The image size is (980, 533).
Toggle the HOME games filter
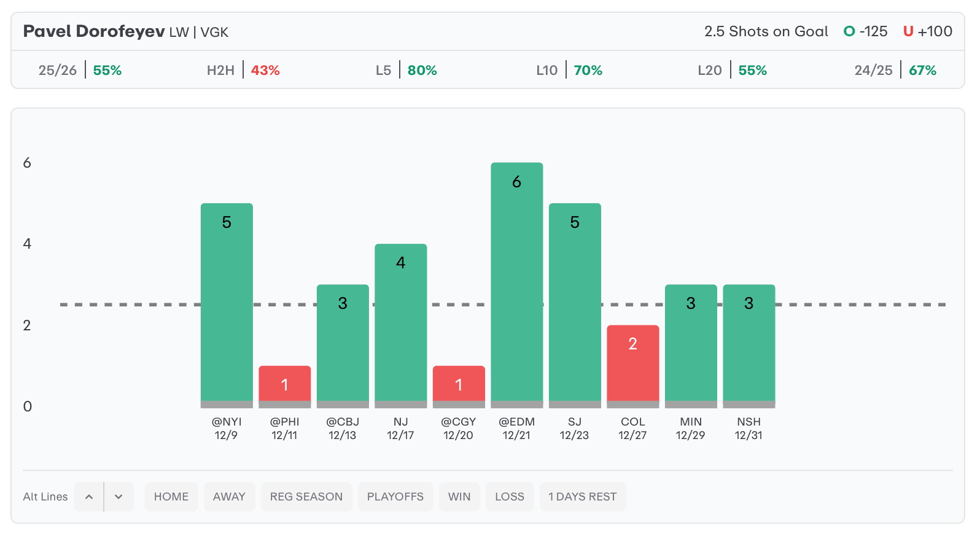tap(171, 497)
